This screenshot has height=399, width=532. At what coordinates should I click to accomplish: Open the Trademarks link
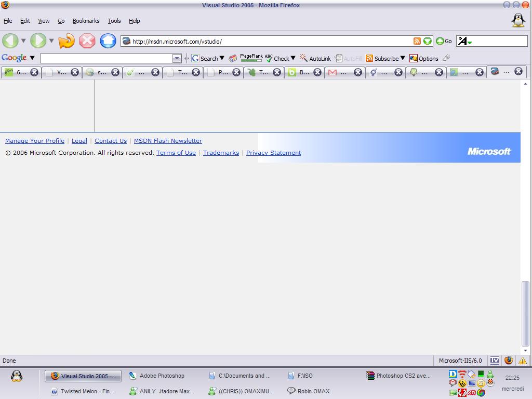click(x=221, y=153)
